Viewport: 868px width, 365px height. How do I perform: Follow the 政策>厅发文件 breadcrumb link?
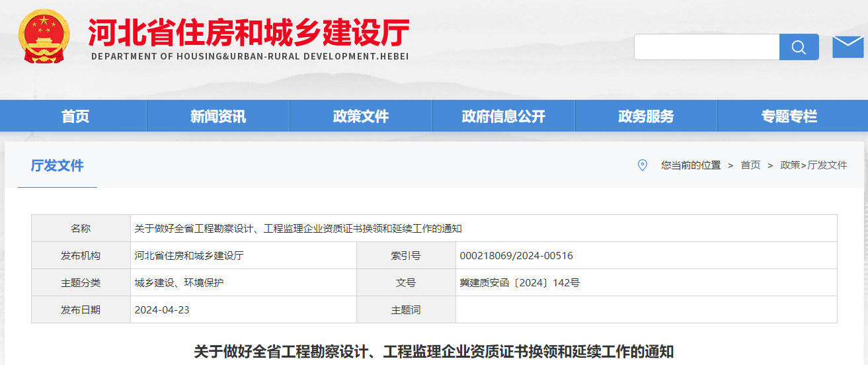coord(814,165)
